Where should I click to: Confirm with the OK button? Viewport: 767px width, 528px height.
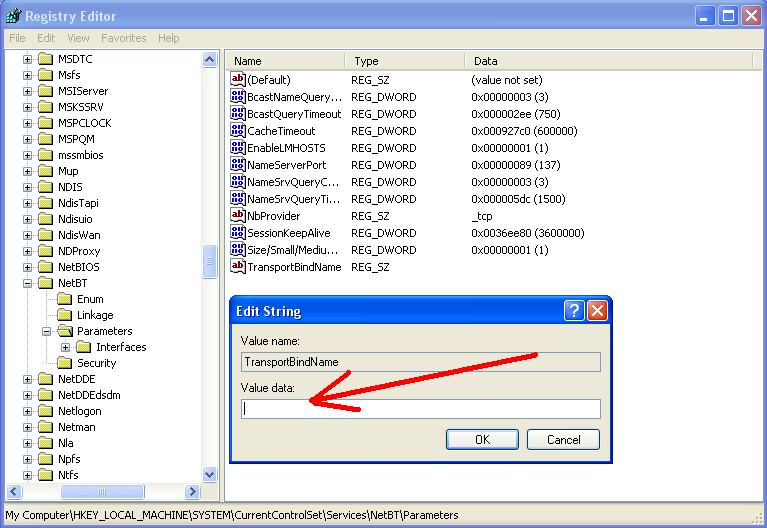pyautogui.click(x=482, y=439)
